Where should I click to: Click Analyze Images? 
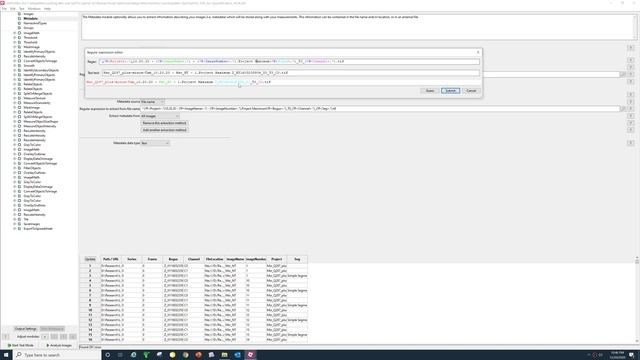click(x=59, y=345)
